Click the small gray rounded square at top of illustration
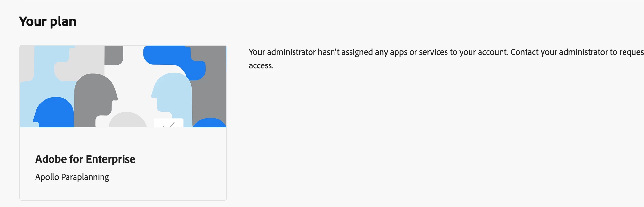The image size is (644, 207). (x=114, y=55)
